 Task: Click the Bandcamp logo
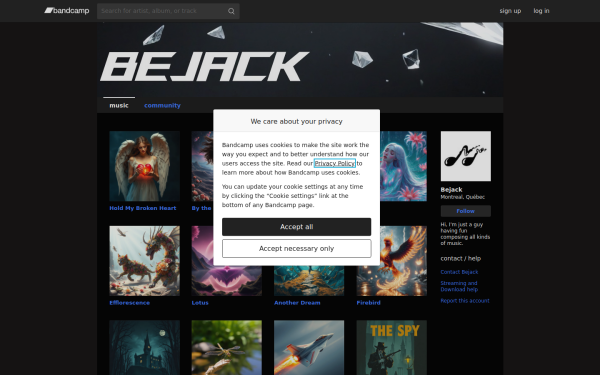(67, 11)
